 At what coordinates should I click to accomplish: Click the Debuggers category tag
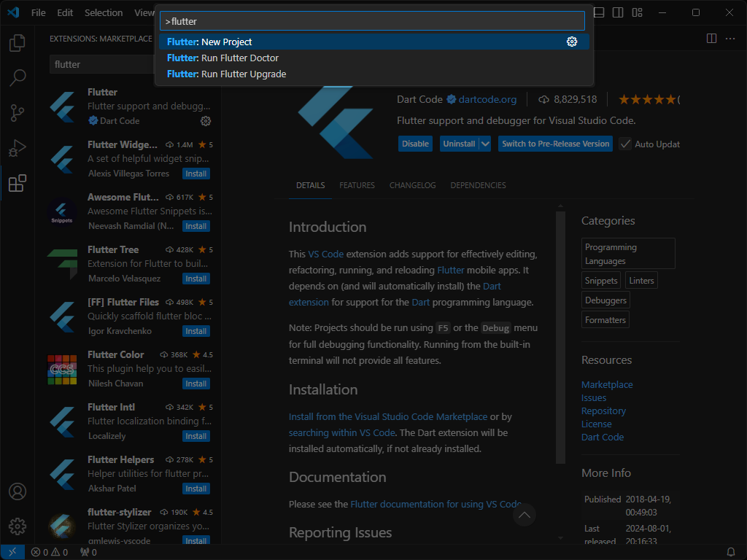pyautogui.click(x=605, y=300)
